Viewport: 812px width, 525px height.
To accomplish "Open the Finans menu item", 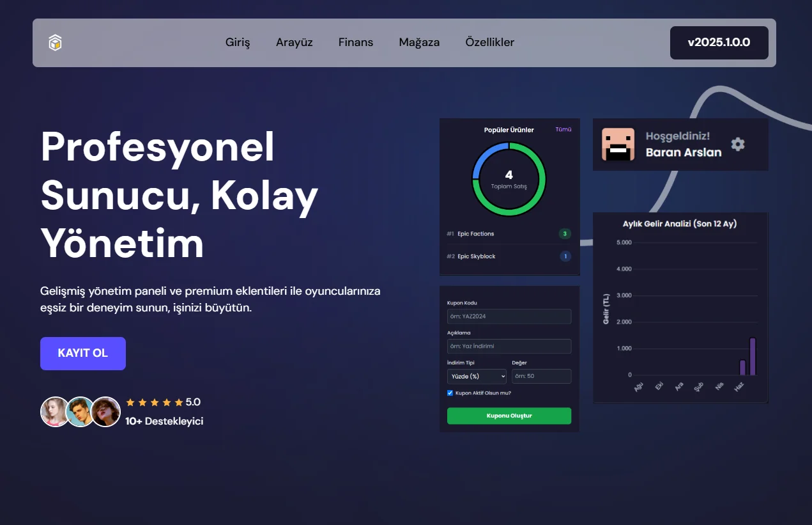I will click(x=356, y=43).
